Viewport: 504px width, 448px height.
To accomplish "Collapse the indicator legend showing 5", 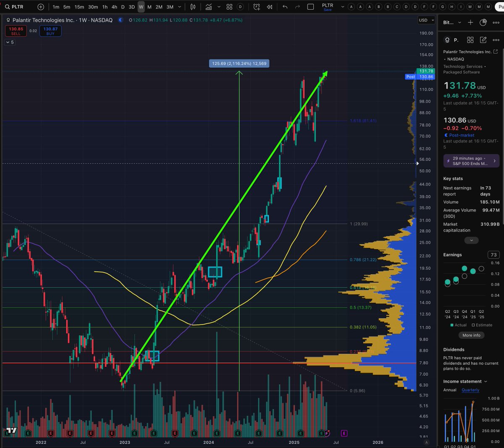I will [10, 42].
